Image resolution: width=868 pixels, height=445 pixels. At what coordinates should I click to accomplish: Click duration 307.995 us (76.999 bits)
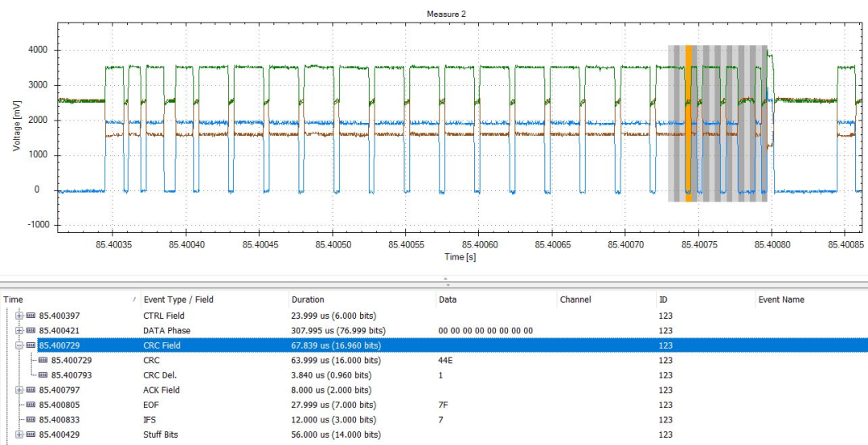coord(338,330)
